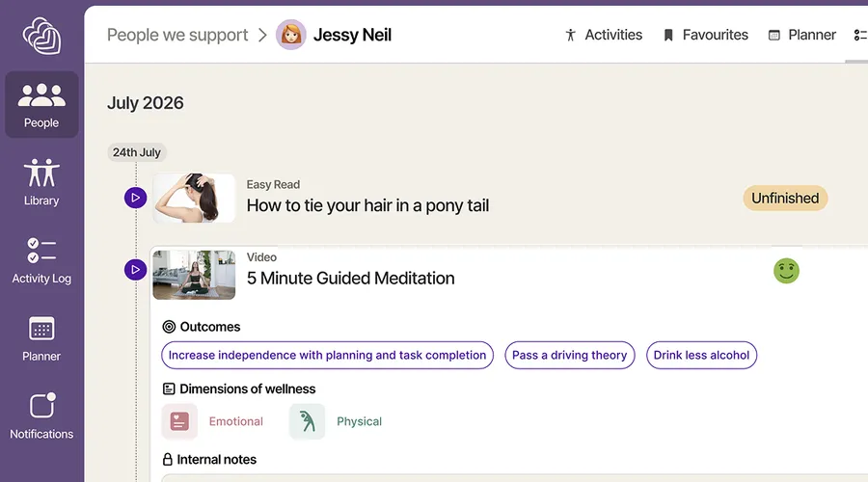Go back to People we support
This screenshot has width=868, height=482.
coord(177,35)
